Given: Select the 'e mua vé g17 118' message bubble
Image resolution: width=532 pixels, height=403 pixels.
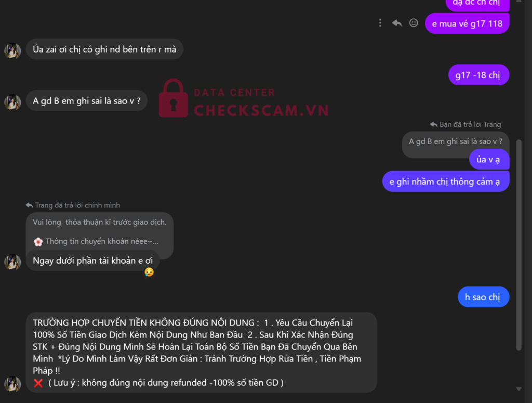Looking at the screenshot, I should 467,23.
